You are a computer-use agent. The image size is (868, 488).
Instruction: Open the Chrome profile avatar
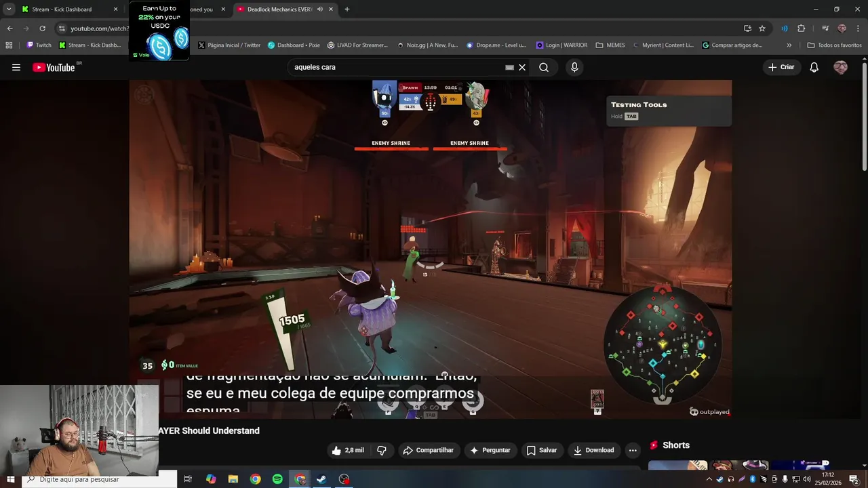click(842, 28)
